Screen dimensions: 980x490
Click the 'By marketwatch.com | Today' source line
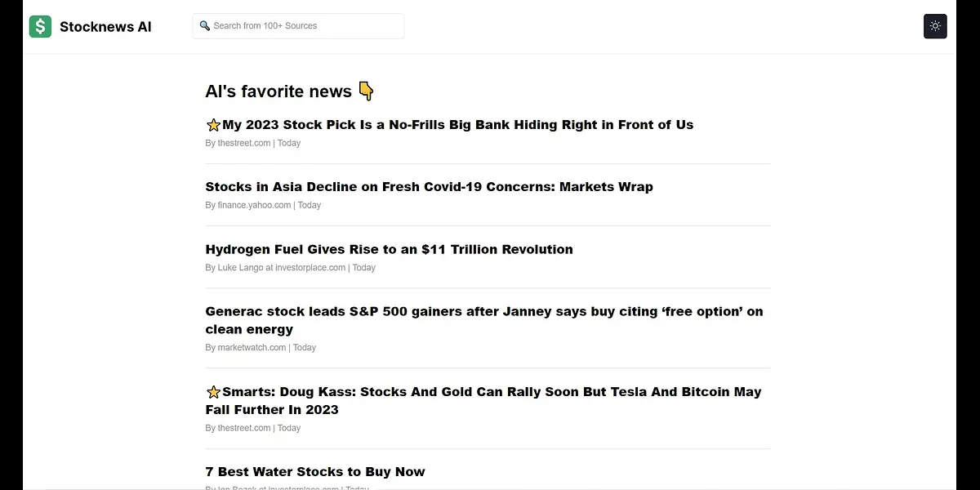pyautogui.click(x=261, y=347)
